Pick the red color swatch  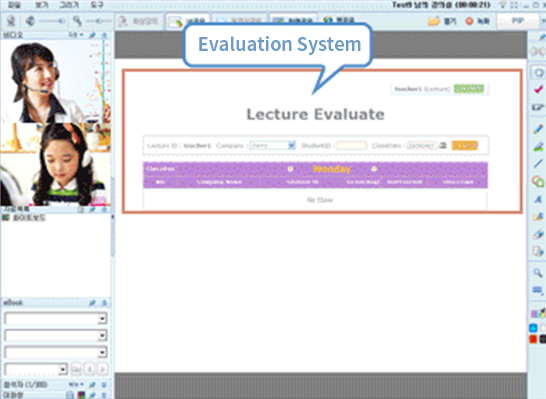(533, 339)
